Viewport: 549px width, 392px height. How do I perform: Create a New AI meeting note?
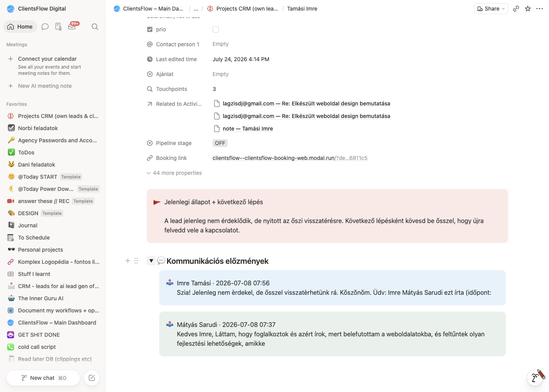point(45,86)
